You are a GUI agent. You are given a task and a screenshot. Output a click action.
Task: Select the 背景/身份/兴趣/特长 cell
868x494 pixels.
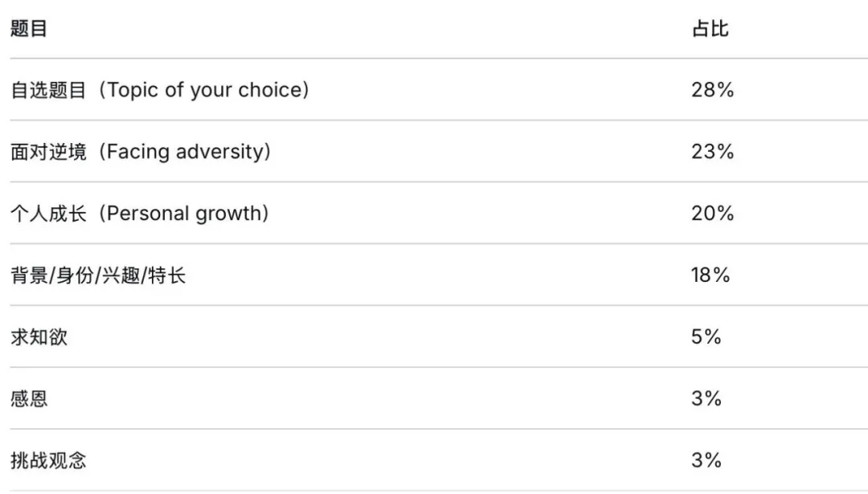98,275
